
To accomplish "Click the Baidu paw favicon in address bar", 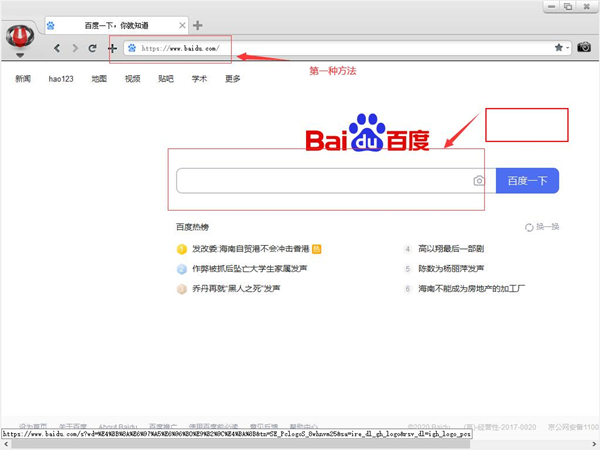I will 132,48.
